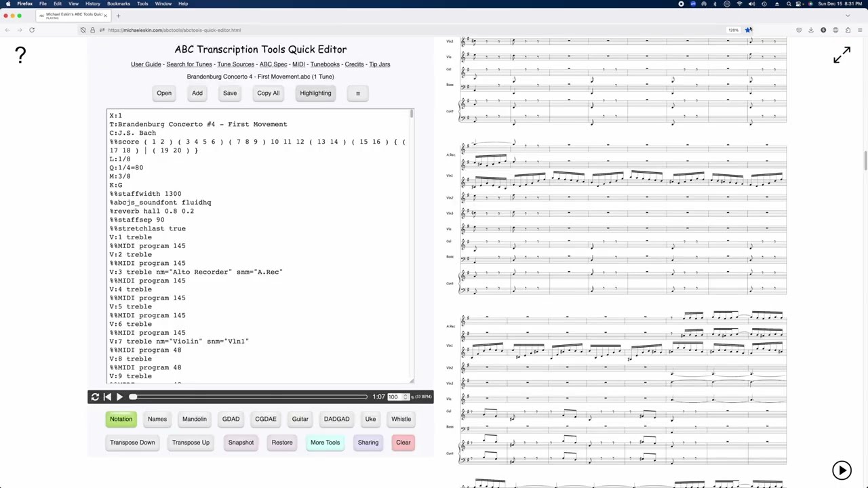Start playback with the round play button
This screenshot has height=488, width=868.
click(x=842, y=470)
